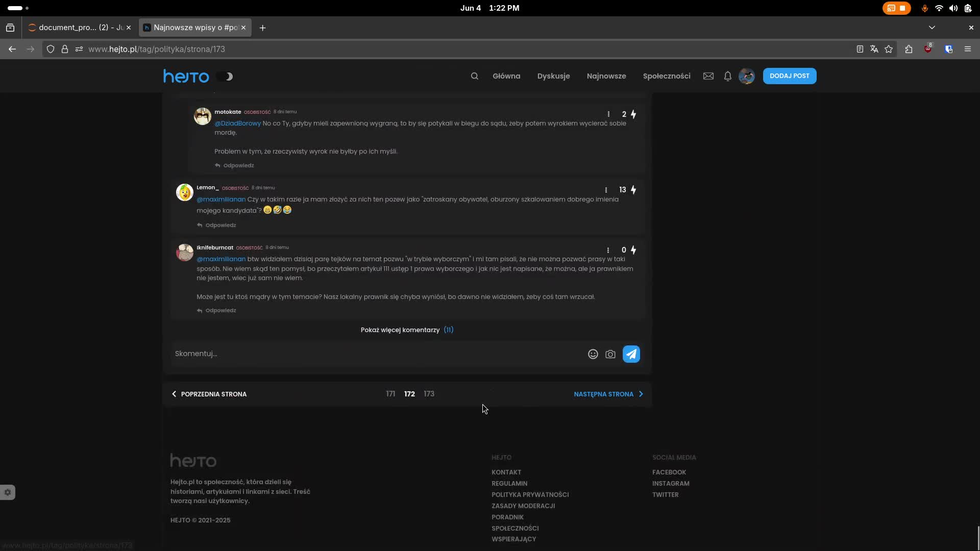Click the search magnifier icon in navbar
The width and height of the screenshot is (980, 551).
474,76
